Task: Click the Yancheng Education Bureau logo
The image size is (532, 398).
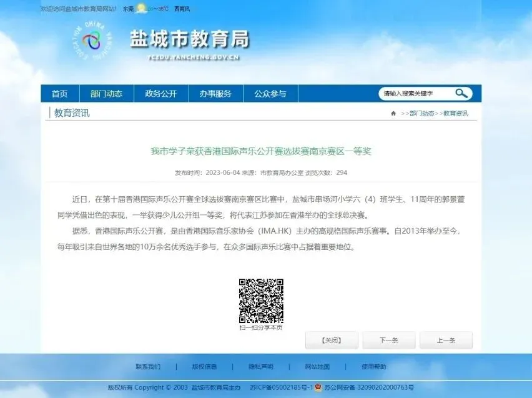Action: tap(91, 41)
